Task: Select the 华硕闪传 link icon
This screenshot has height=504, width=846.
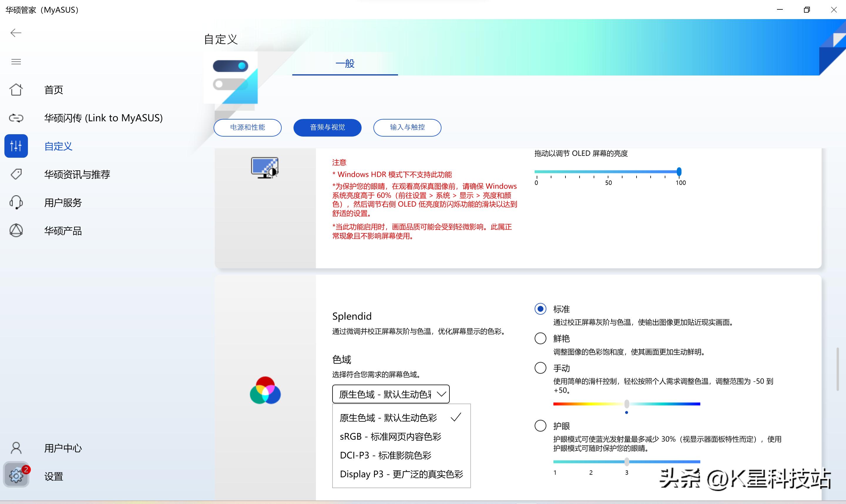Action: (16, 118)
